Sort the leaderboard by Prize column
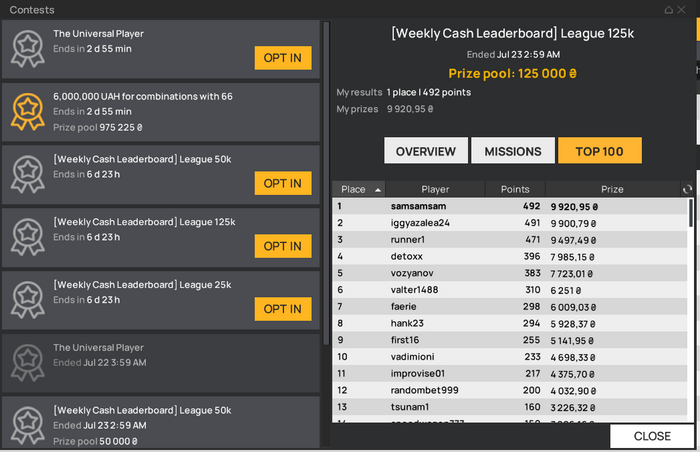This screenshot has height=452, width=700. (x=612, y=189)
